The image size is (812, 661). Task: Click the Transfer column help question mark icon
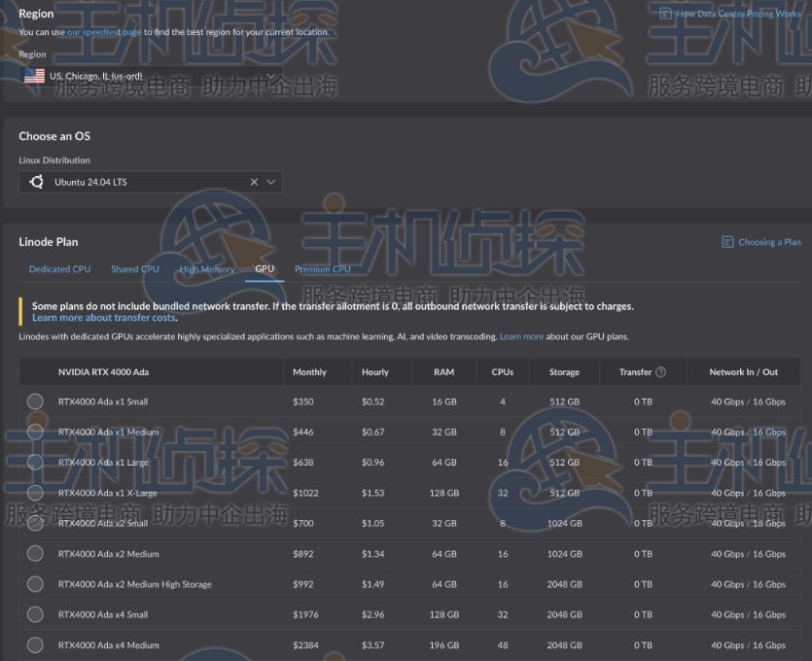(x=661, y=372)
